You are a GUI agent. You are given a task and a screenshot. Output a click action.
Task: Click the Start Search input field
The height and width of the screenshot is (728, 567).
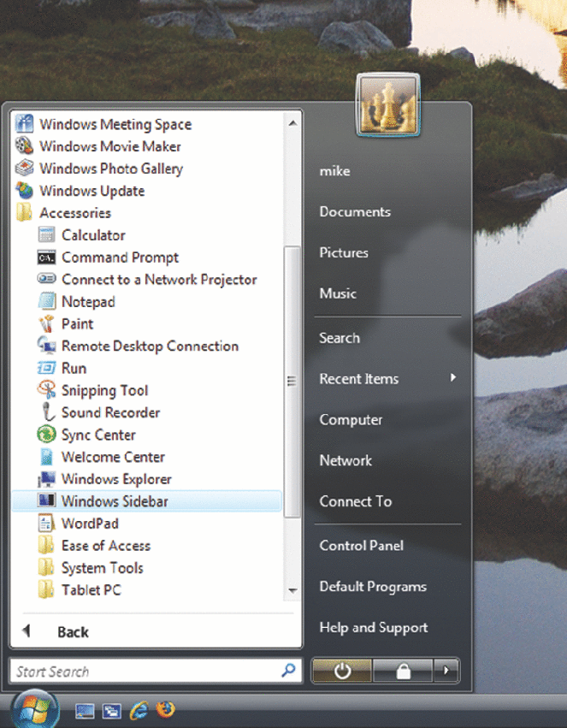pyautogui.click(x=145, y=672)
